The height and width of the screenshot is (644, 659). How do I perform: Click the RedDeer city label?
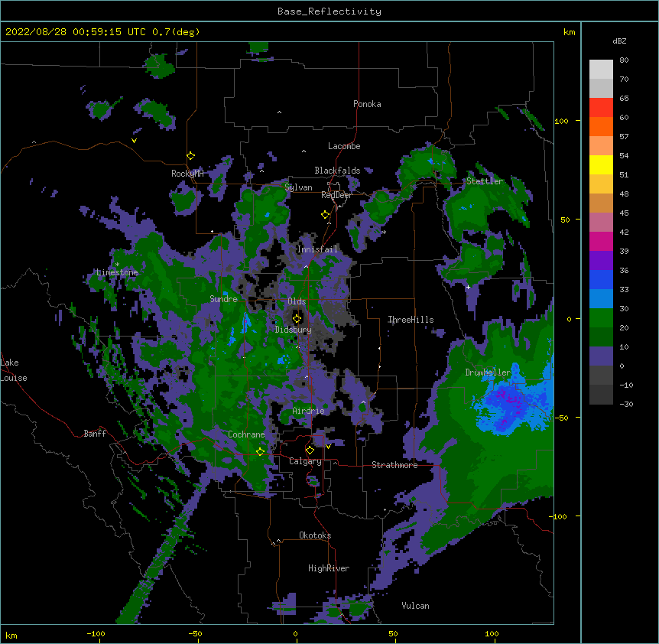[x=336, y=195]
